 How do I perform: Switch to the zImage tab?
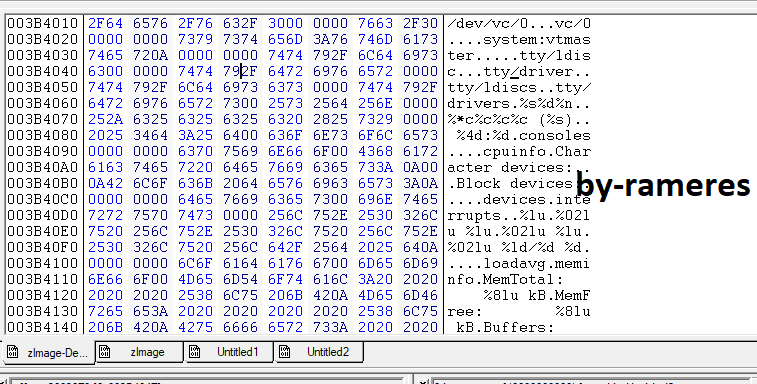click(x=139, y=352)
